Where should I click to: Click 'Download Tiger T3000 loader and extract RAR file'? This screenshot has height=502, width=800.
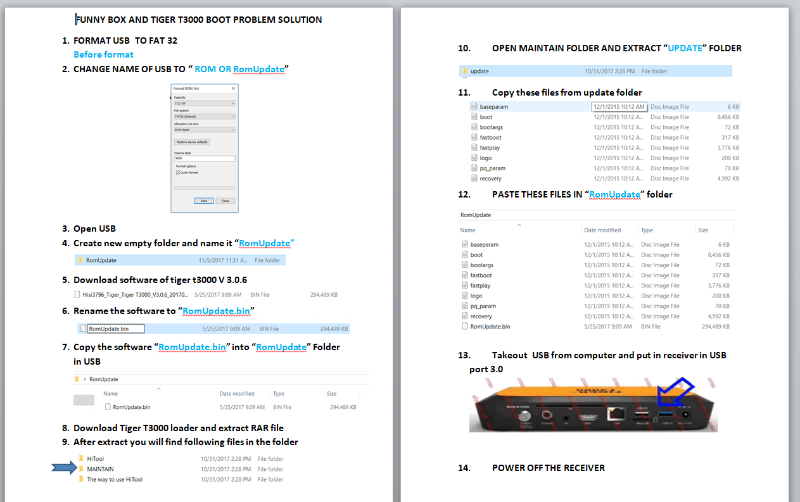coord(179,428)
